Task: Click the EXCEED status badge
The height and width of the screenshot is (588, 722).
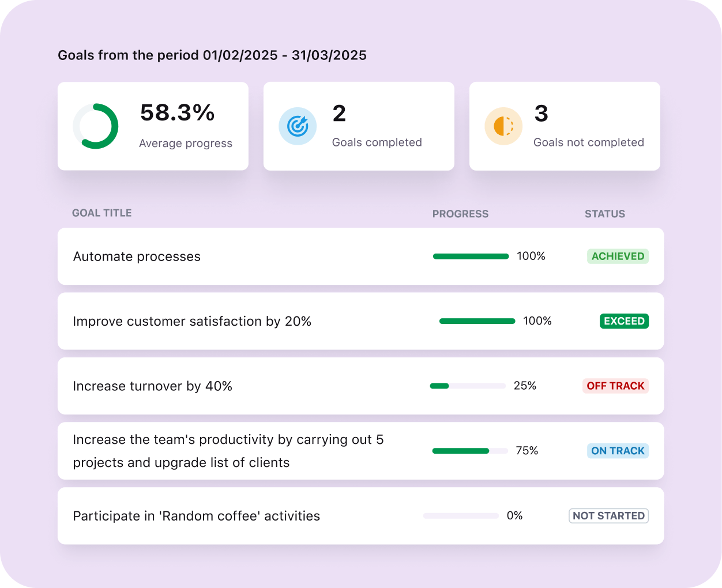Action: (624, 321)
